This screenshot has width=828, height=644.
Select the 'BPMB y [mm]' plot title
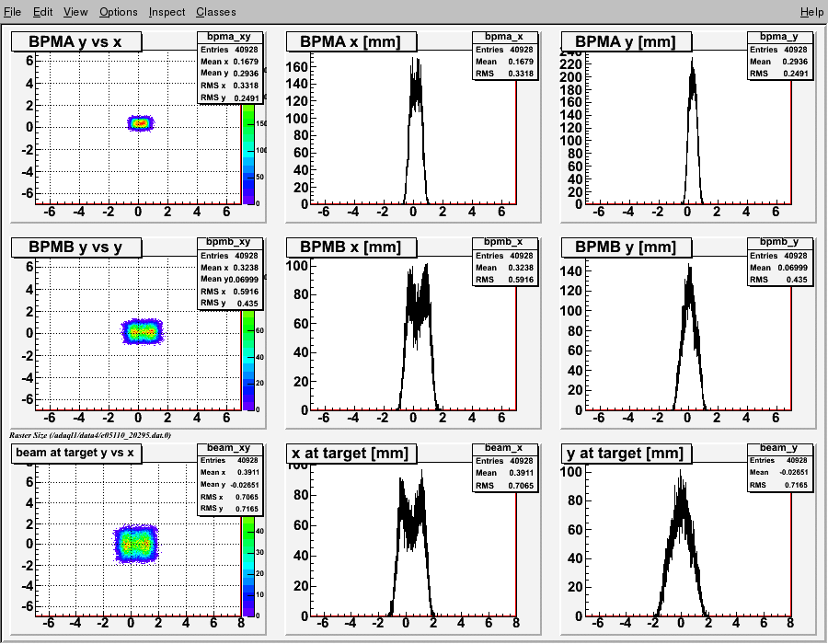tap(627, 247)
